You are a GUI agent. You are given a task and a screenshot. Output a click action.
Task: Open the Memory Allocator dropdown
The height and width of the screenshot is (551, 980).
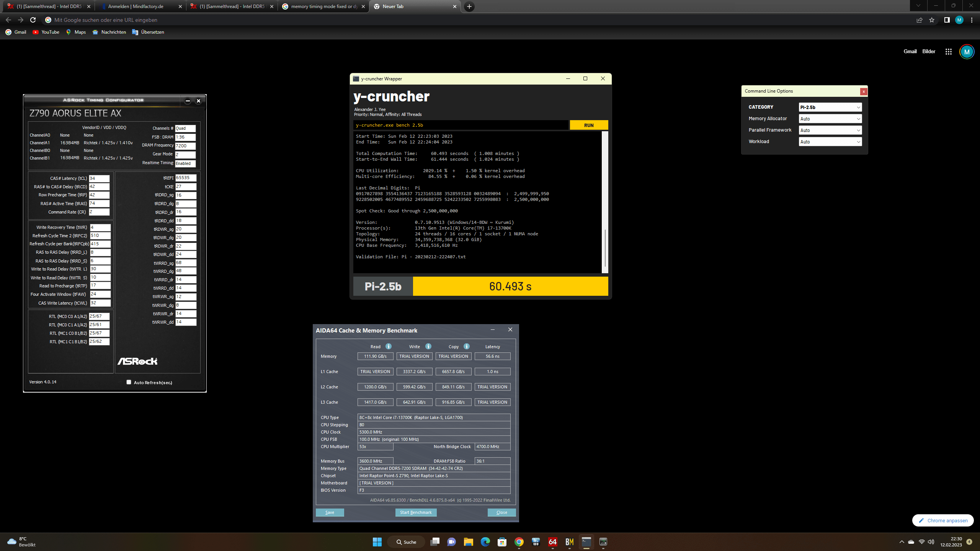point(830,119)
